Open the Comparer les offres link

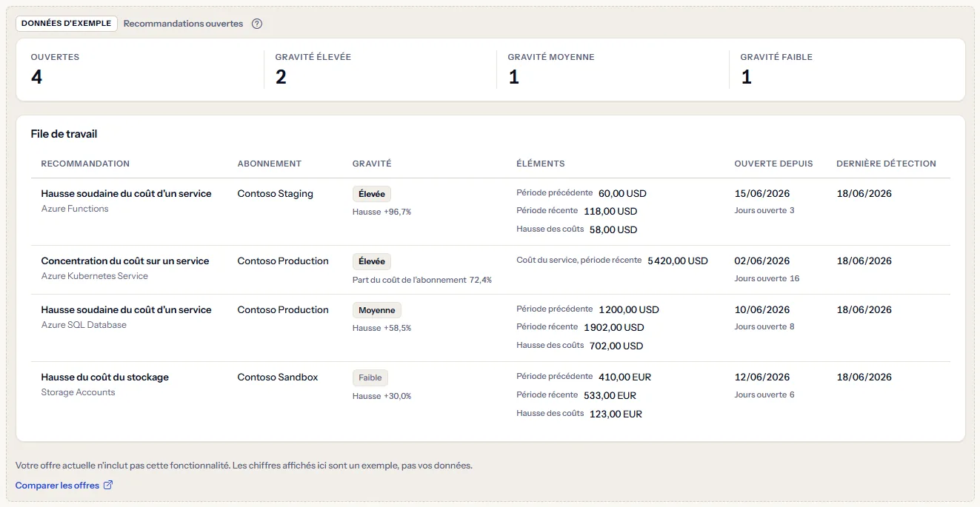[x=64, y=486]
